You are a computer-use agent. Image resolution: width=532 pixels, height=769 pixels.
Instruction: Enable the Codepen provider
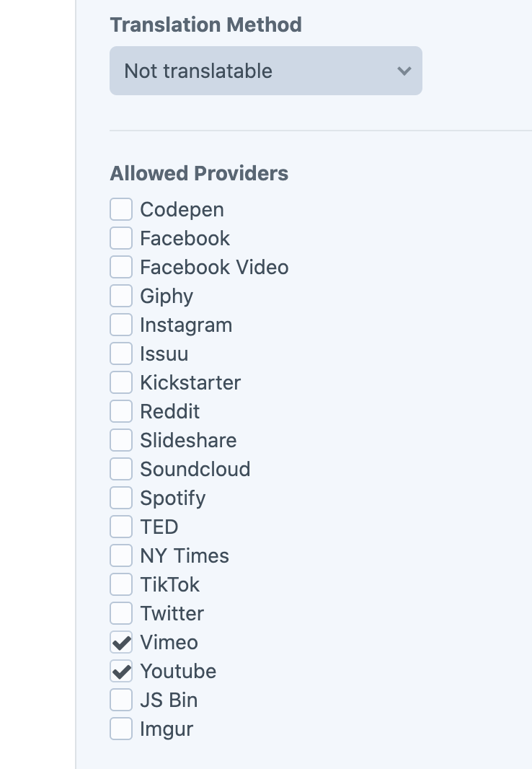[x=120, y=209]
